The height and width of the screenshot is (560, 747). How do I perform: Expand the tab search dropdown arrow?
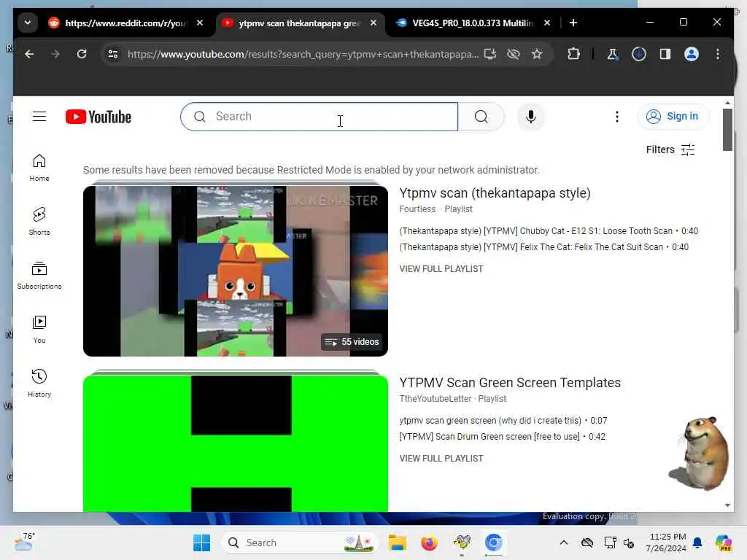coord(28,23)
